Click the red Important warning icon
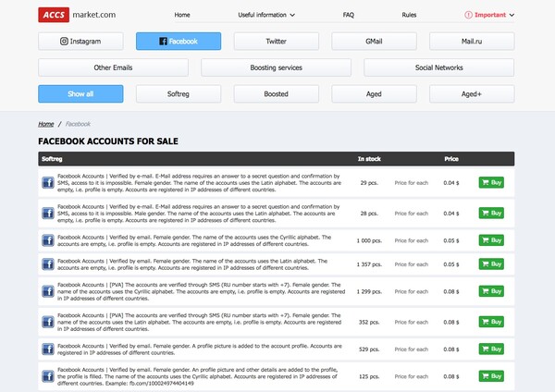This screenshot has width=555, height=392. pyautogui.click(x=468, y=15)
